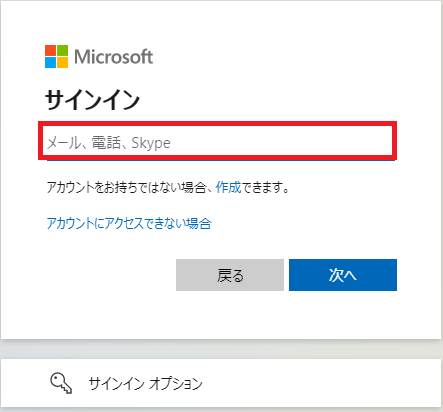Click the blue 次へ next button
Screen dimensions: 443x412
pyautogui.click(x=343, y=275)
